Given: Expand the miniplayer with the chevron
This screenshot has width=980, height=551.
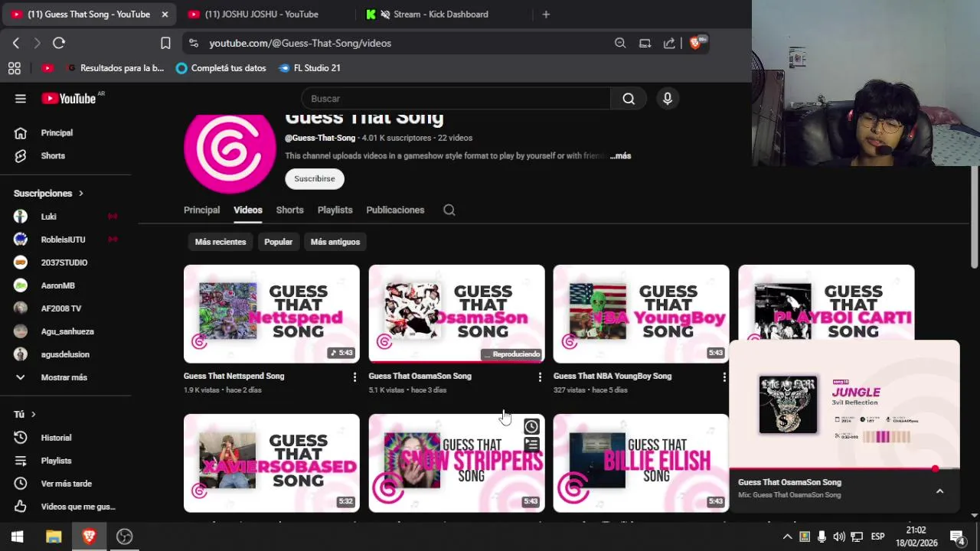Looking at the screenshot, I should [x=939, y=491].
